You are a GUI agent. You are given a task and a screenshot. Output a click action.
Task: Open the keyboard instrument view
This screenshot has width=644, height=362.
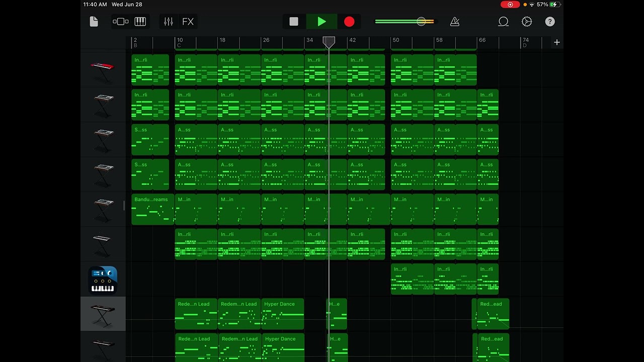[x=140, y=22]
